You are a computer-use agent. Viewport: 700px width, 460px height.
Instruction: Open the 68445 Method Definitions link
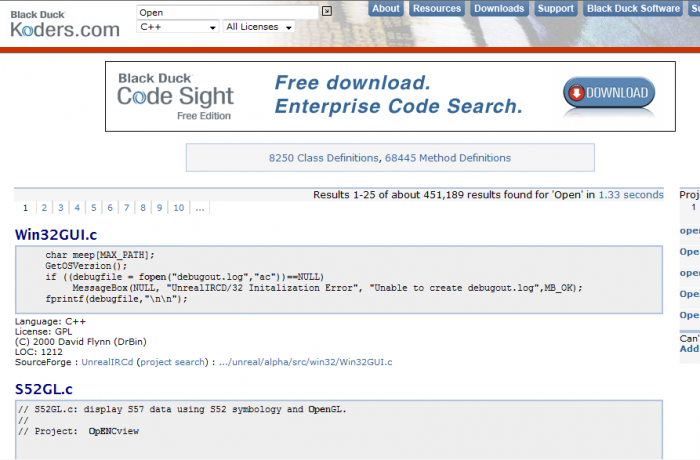click(x=448, y=158)
